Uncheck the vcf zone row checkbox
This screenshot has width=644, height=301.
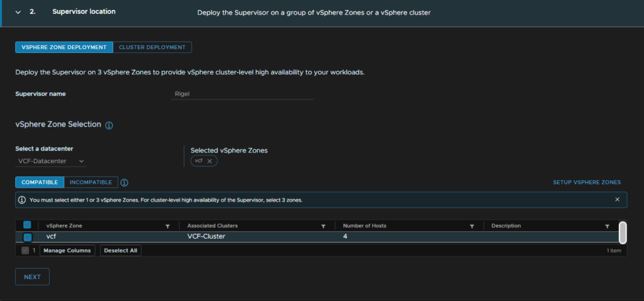click(x=27, y=237)
